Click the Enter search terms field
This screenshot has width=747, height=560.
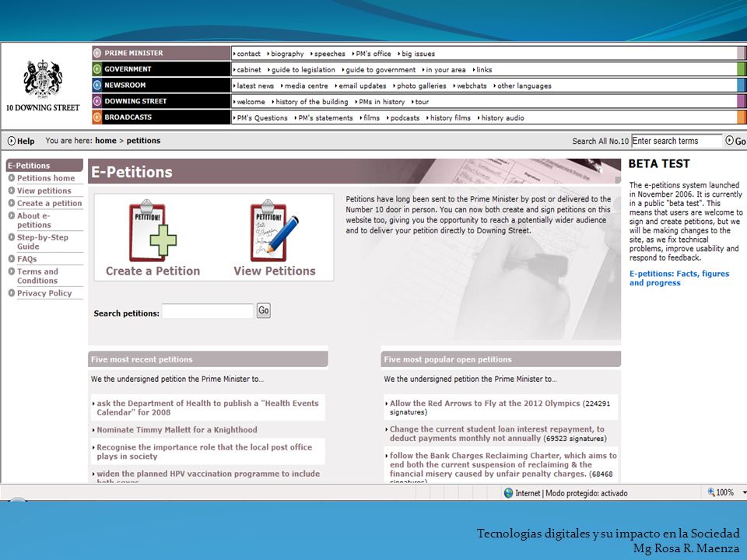point(676,141)
